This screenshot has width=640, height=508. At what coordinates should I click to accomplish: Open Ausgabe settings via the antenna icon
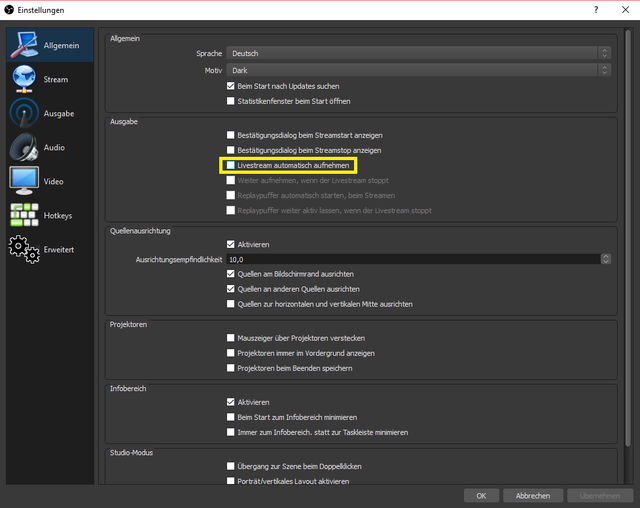coord(24,113)
